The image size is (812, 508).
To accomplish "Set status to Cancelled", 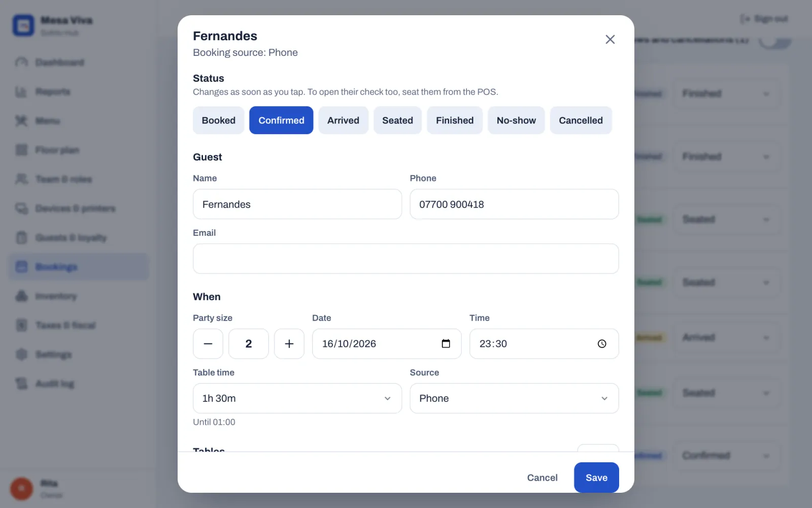I will pyautogui.click(x=581, y=120).
